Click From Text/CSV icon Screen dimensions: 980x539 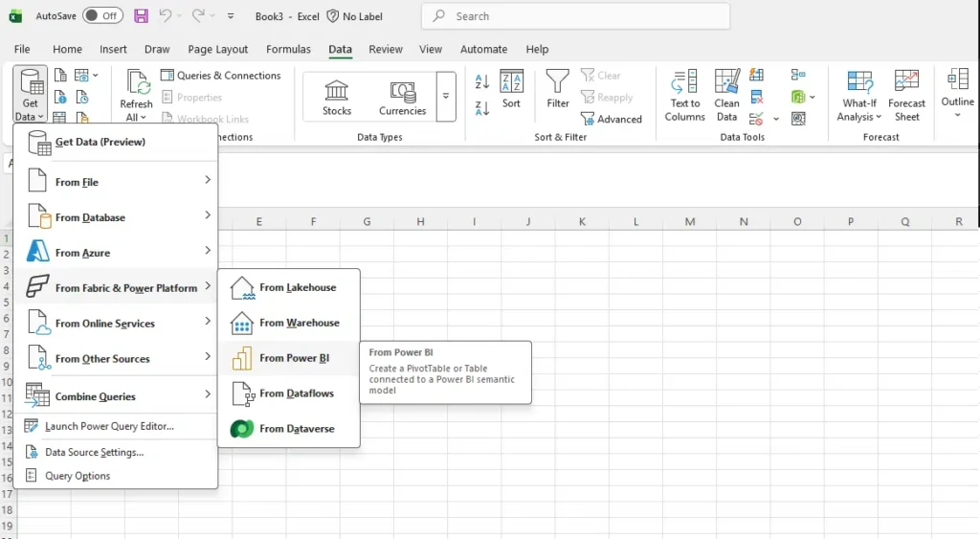[x=60, y=76]
